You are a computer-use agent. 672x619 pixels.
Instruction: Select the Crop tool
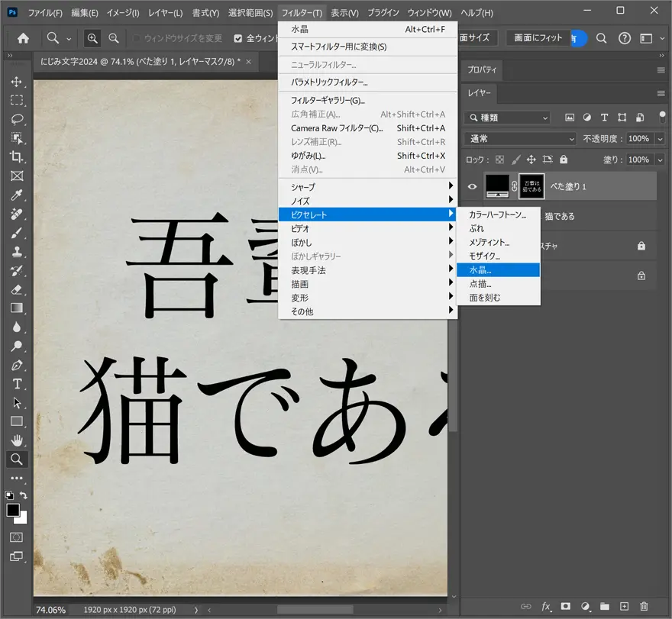point(17,156)
